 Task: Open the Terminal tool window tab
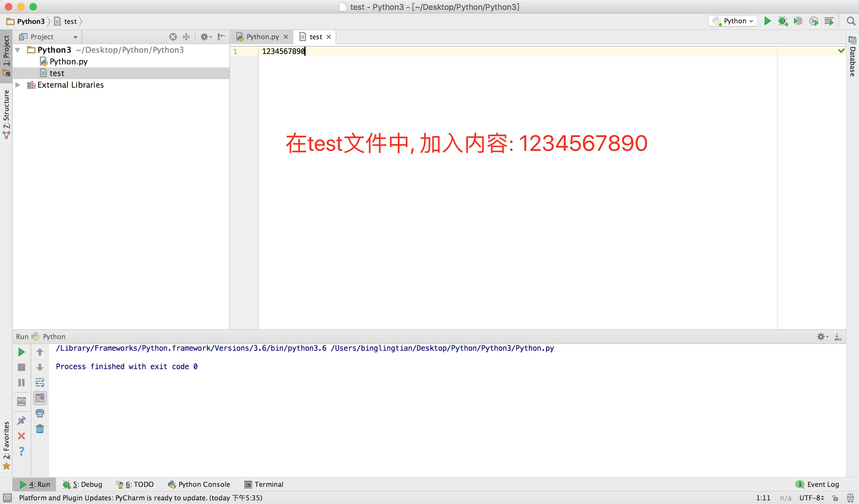(264, 484)
